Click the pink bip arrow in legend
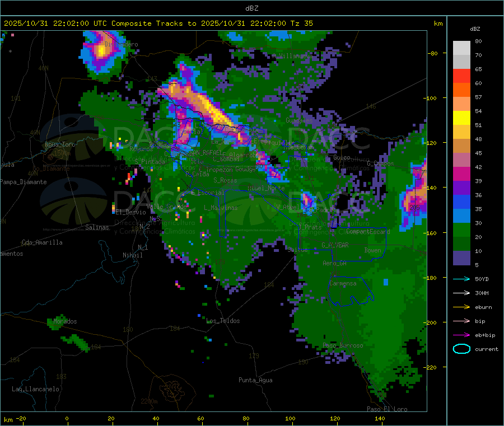504x426 pixels. tap(461, 321)
